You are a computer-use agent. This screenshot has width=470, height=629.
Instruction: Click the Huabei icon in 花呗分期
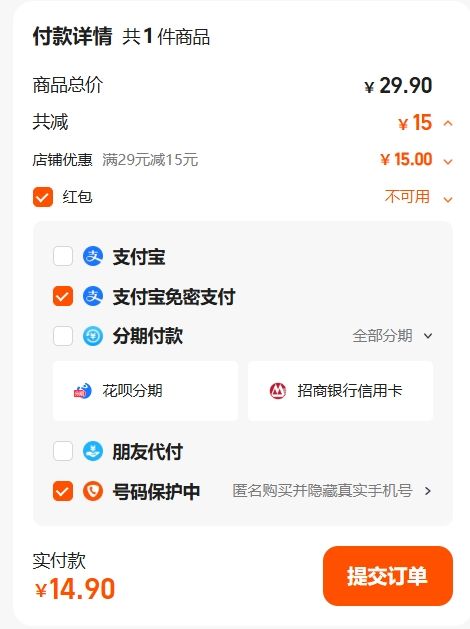click(83, 391)
